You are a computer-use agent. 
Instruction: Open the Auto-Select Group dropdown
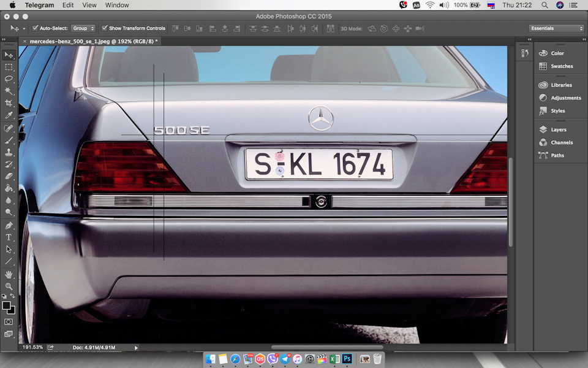(83, 28)
